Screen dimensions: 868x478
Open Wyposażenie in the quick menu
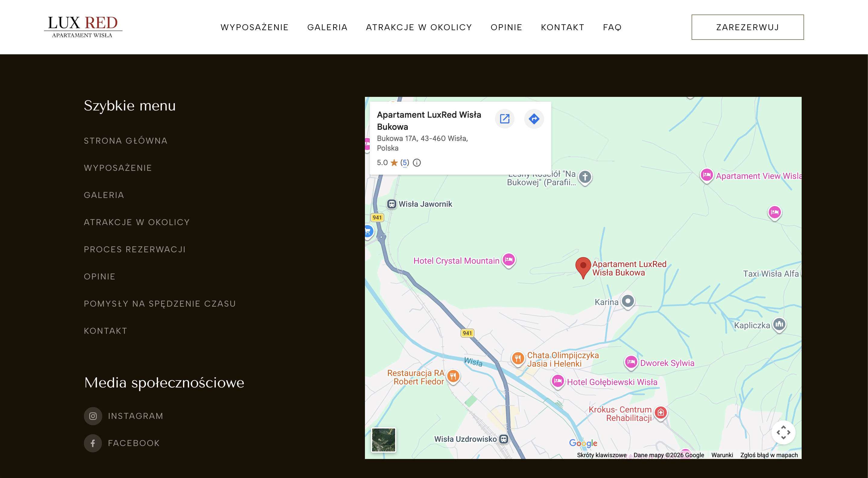(x=118, y=168)
